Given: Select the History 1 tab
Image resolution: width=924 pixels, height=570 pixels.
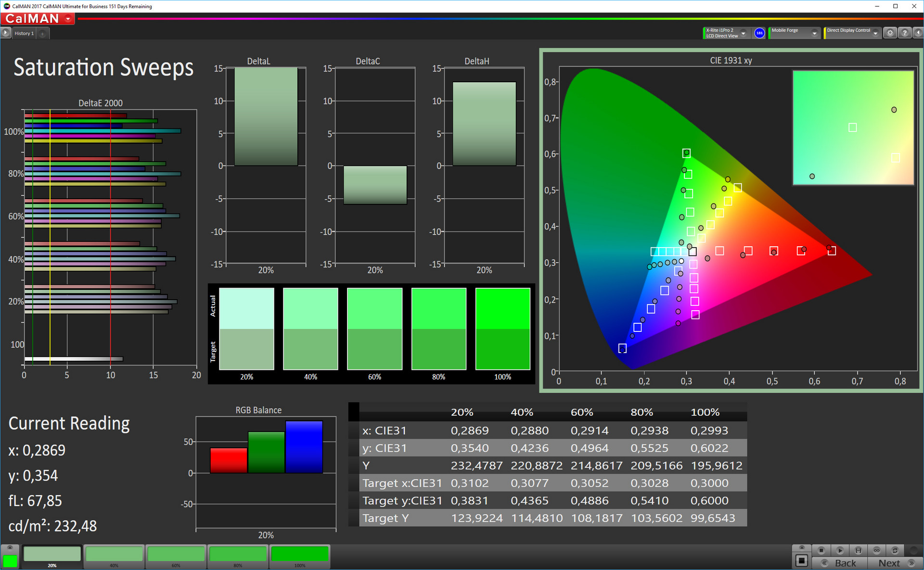Looking at the screenshot, I should [24, 33].
